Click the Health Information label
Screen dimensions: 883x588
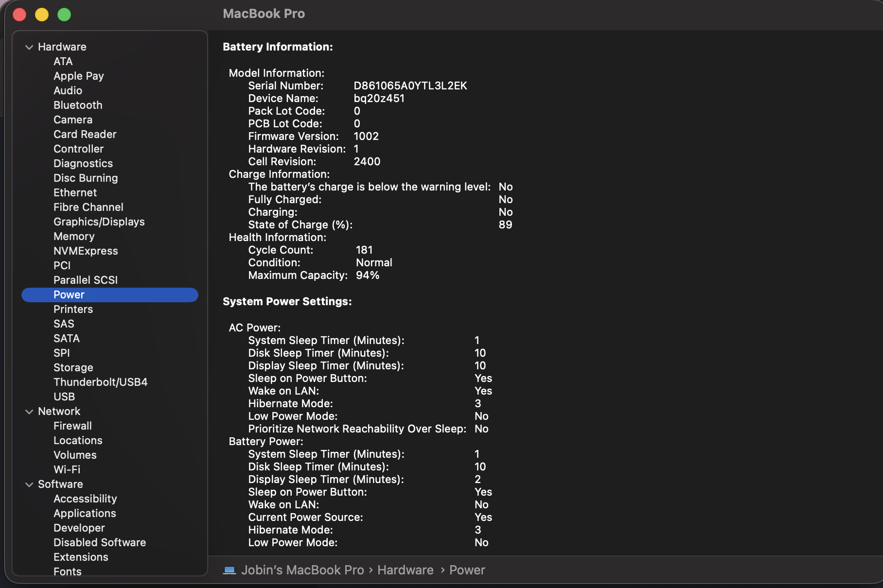pyautogui.click(x=278, y=237)
